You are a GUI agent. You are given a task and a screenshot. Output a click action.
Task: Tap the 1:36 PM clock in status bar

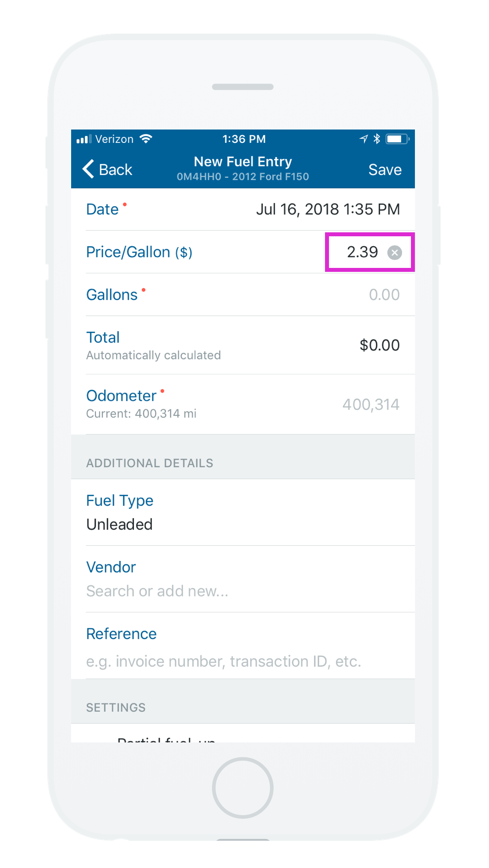(x=244, y=139)
